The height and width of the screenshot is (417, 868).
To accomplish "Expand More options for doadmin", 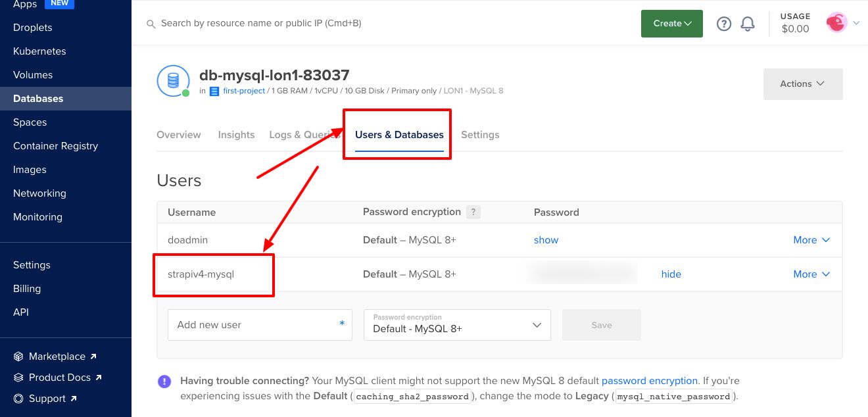I will tap(811, 240).
